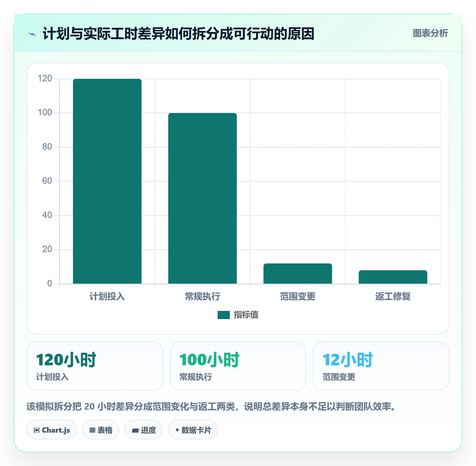Screen dimensions: 476x466
Task: Click the lightning bolt icon beside the title
Action: coord(32,34)
